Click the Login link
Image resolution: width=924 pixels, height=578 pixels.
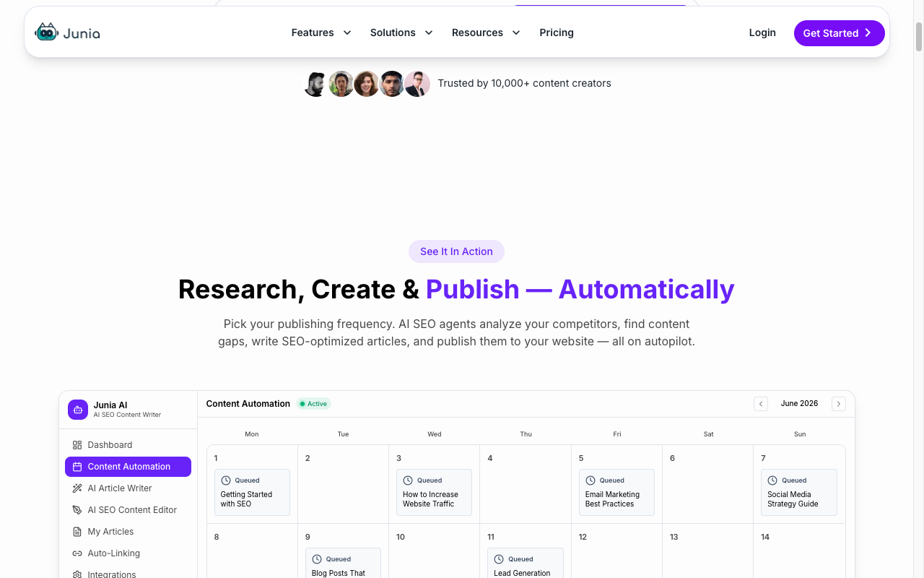[x=762, y=33]
